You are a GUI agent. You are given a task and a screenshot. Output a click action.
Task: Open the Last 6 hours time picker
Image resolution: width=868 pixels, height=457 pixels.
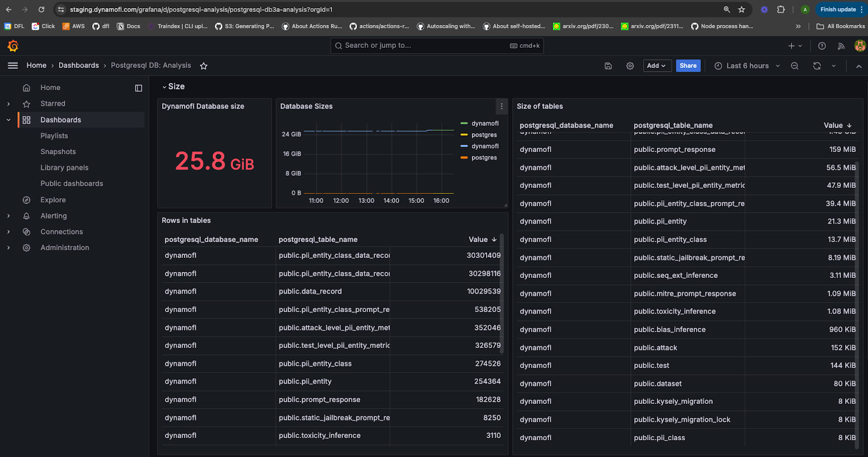pos(747,66)
